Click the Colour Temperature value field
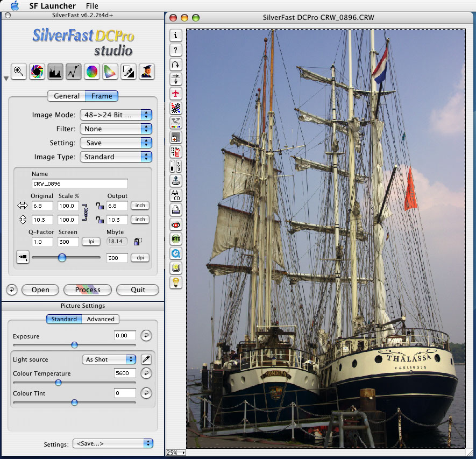Viewport: 476px width, 459px height. [x=125, y=373]
